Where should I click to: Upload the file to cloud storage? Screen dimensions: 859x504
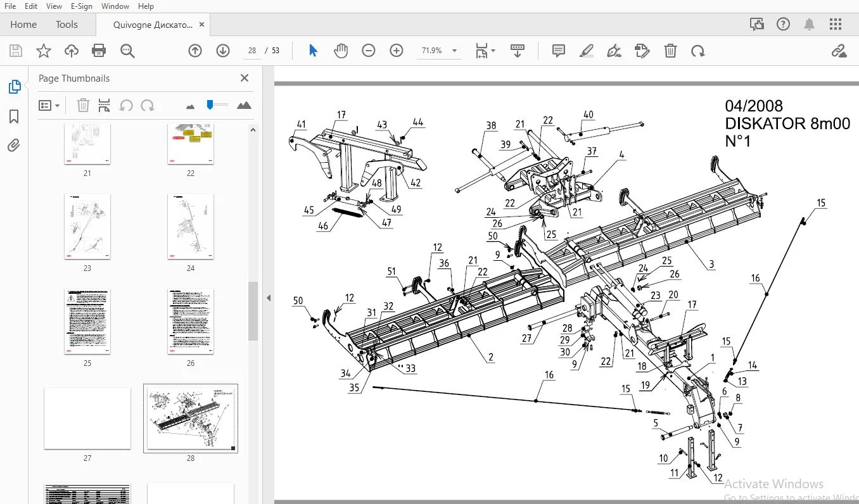click(72, 51)
